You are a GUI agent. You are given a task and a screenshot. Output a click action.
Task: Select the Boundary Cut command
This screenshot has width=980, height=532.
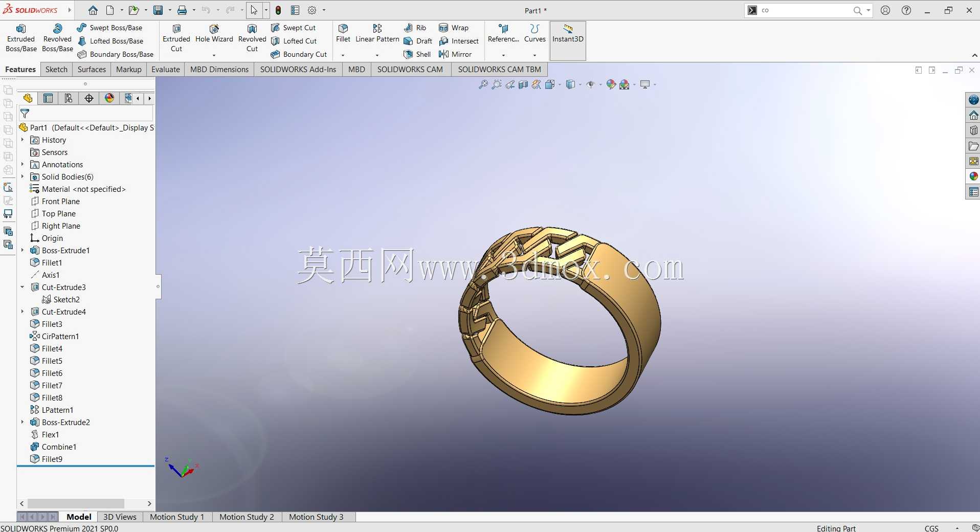[299, 54]
